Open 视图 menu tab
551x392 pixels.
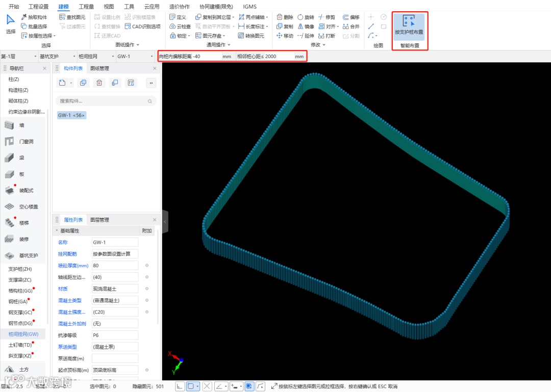109,6
